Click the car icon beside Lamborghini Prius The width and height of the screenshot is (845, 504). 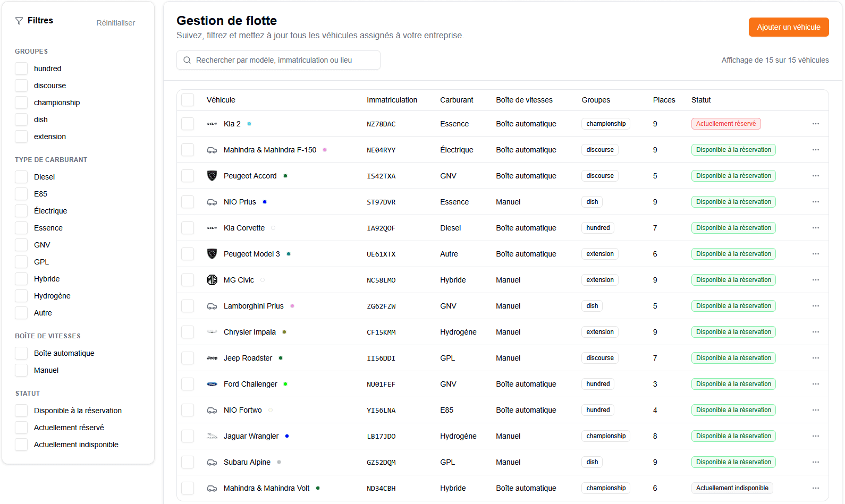(212, 306)
